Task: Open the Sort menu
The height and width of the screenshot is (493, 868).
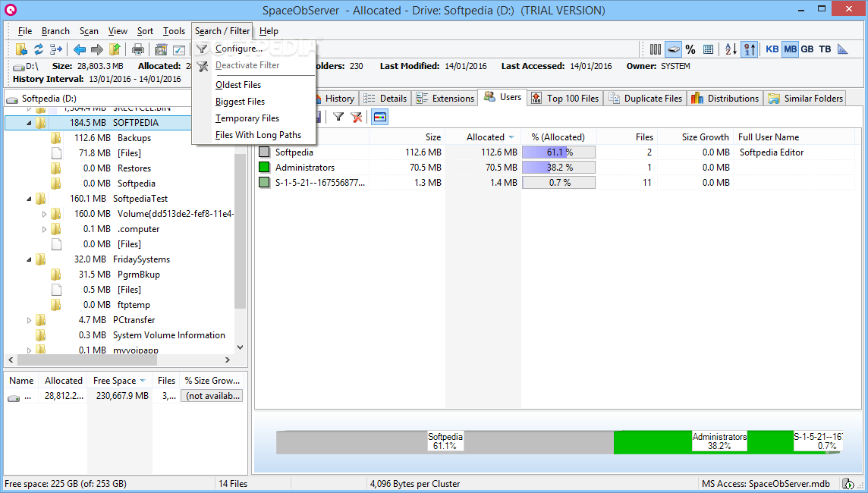Action: tap(145, 31)
